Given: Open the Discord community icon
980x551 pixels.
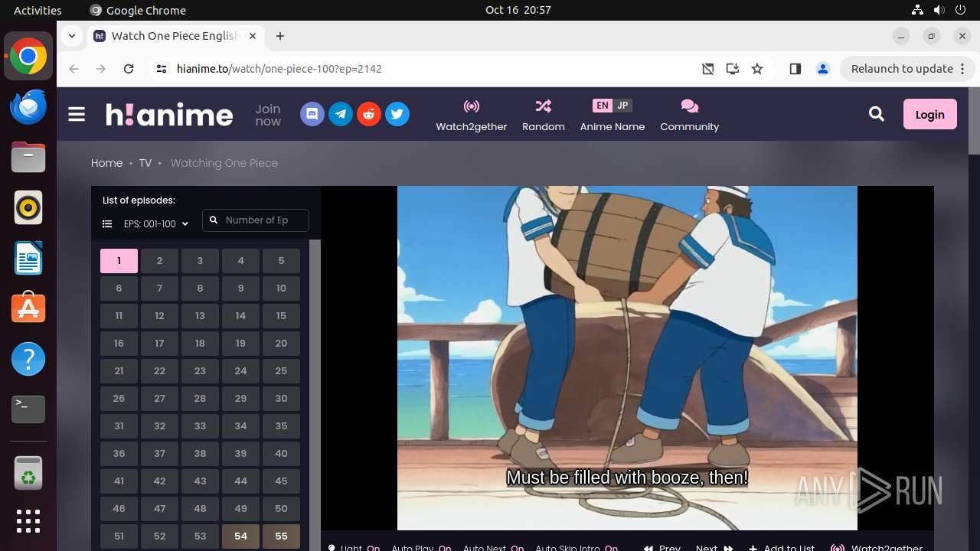Looking at the screenshot, I should 312,114.
